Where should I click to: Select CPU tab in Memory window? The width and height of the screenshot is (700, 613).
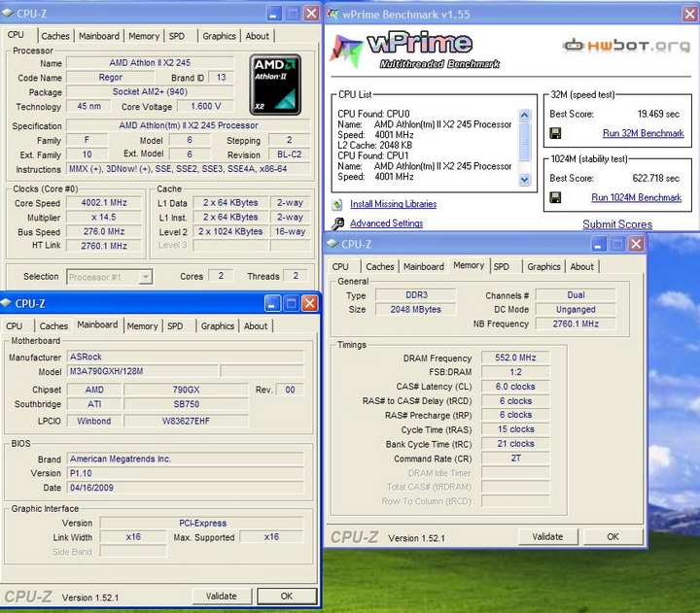pyautogui.click(x=340, y=267)
